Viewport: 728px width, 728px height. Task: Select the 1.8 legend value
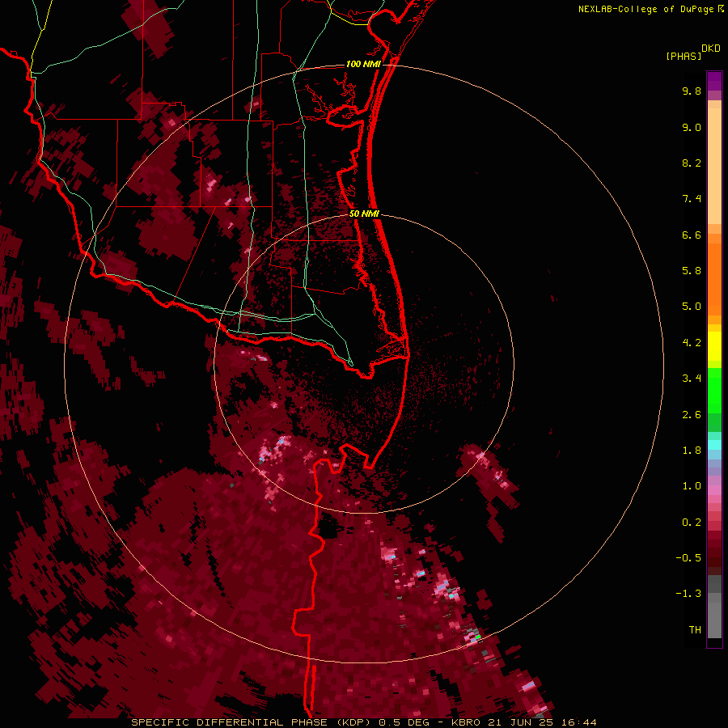coord(692,451)
